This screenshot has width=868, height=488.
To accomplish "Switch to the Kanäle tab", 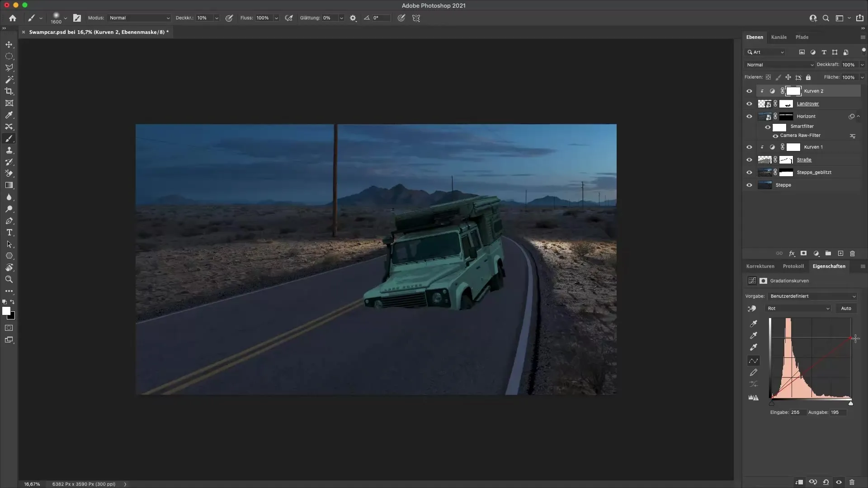I will [778, 37].
